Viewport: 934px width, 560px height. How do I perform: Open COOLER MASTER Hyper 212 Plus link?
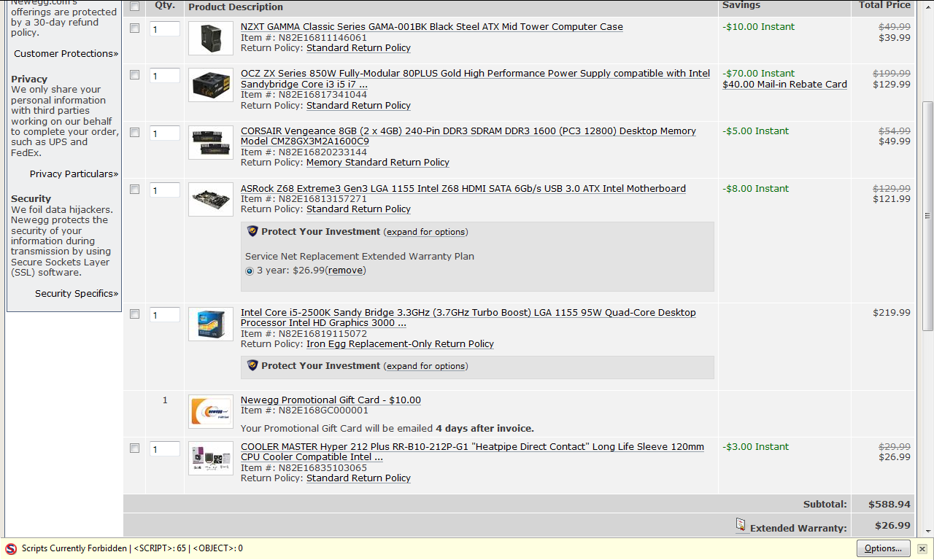472,452
